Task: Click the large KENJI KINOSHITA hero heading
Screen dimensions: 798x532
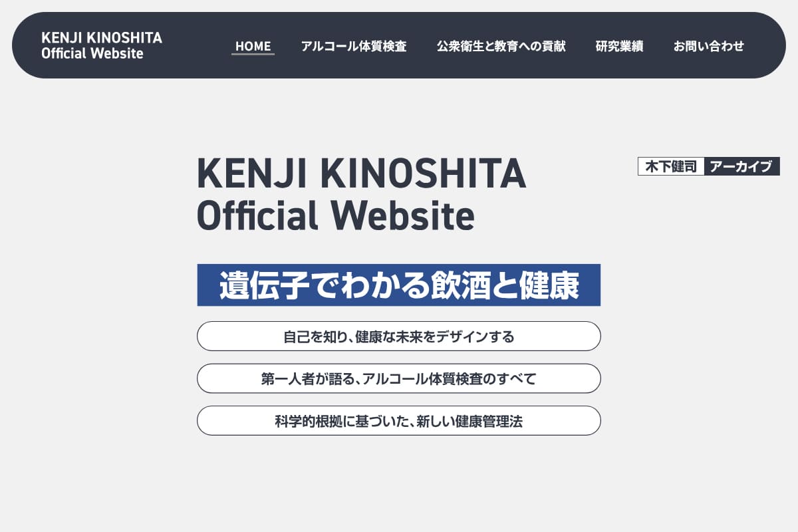Action: [361, 174]
